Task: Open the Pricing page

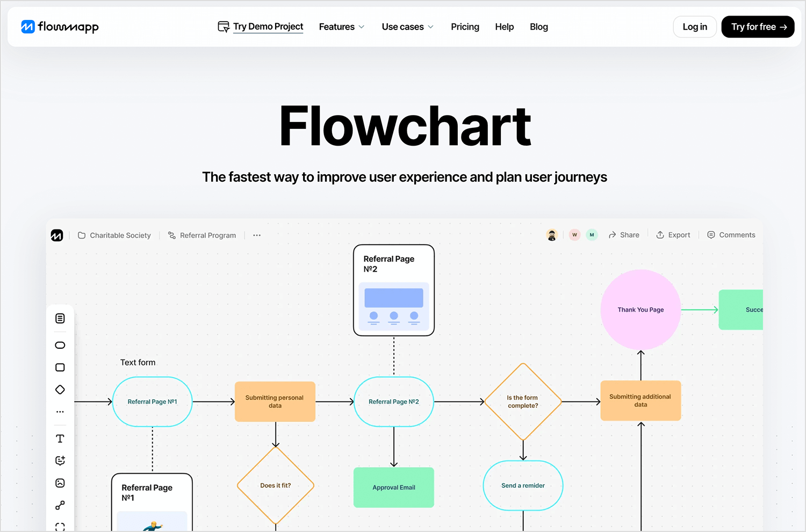Action: pos(465,27)
